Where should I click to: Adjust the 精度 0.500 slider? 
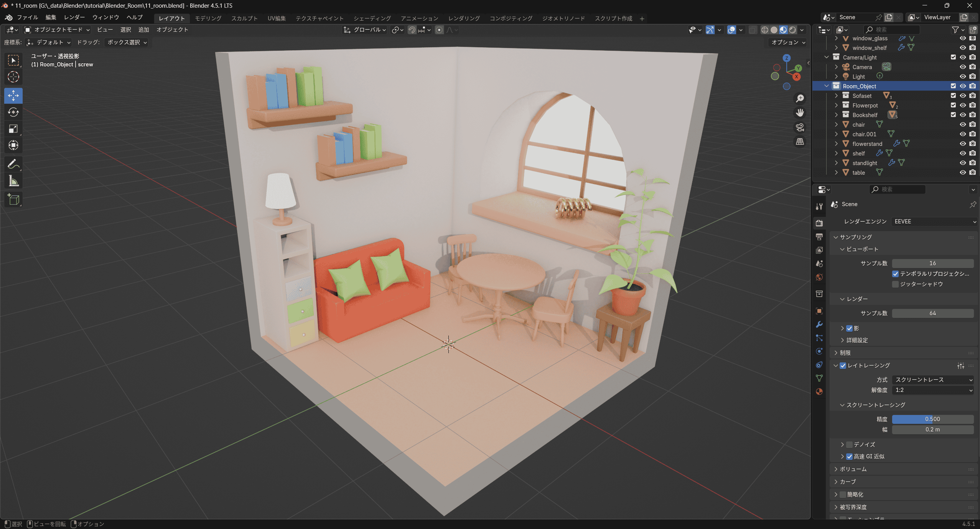[x=932, y=419]
